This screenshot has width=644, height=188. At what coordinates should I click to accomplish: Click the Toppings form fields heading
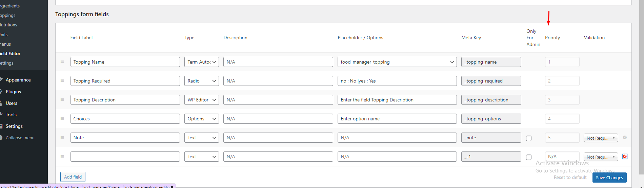pos(82,14)
